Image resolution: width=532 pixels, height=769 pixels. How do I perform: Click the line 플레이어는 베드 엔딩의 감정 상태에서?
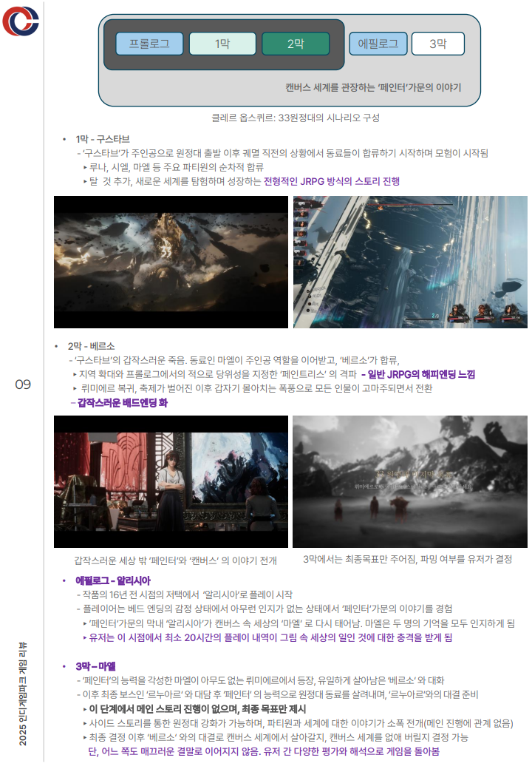click(265, 609)
